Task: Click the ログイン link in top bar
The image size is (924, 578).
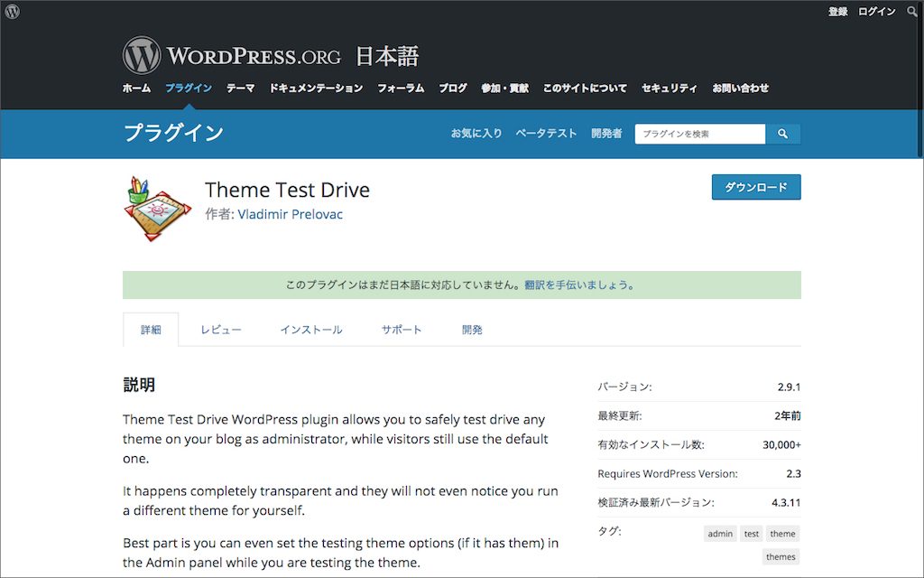Action: point(876,11)
